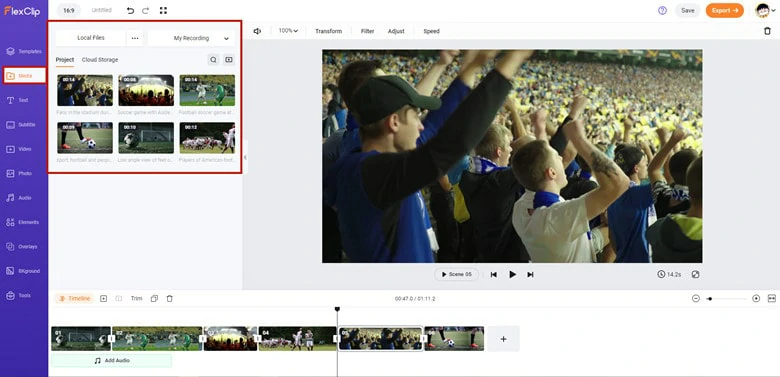This screenshot has width=780, height=377.
Task: Undo the last action
Action: [x=130, y=10]
